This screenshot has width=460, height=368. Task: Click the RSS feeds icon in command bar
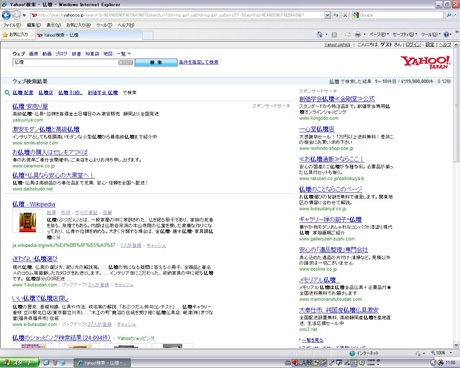[334, 34]
